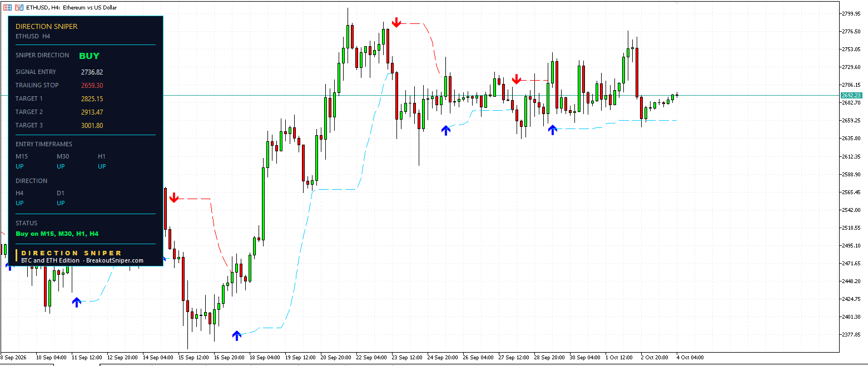Screen dimensions: 868x366
Task: Select the red down arrow near 14 Sep
Action: [x=173, y=197]
